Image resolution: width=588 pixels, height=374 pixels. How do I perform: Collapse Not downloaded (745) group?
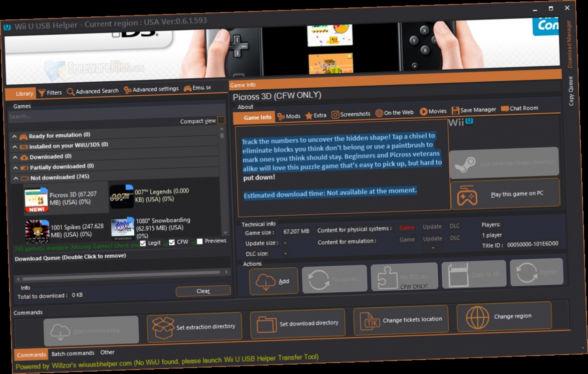tap(16, 179)
